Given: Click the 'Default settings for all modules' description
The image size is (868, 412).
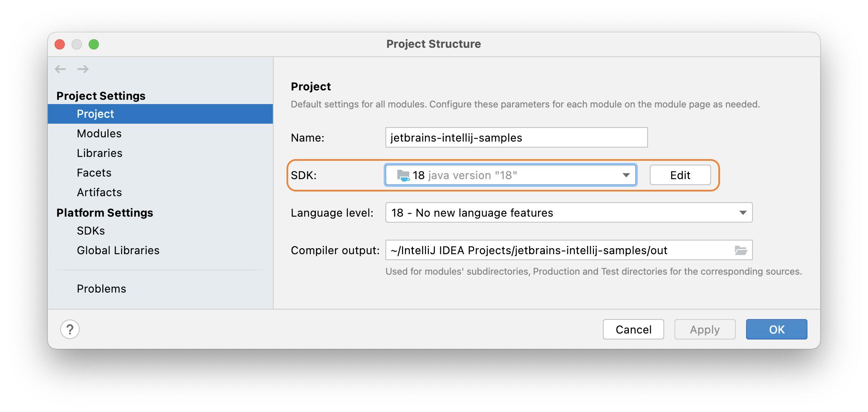Looking at the screenshot, I should point(525,104).
